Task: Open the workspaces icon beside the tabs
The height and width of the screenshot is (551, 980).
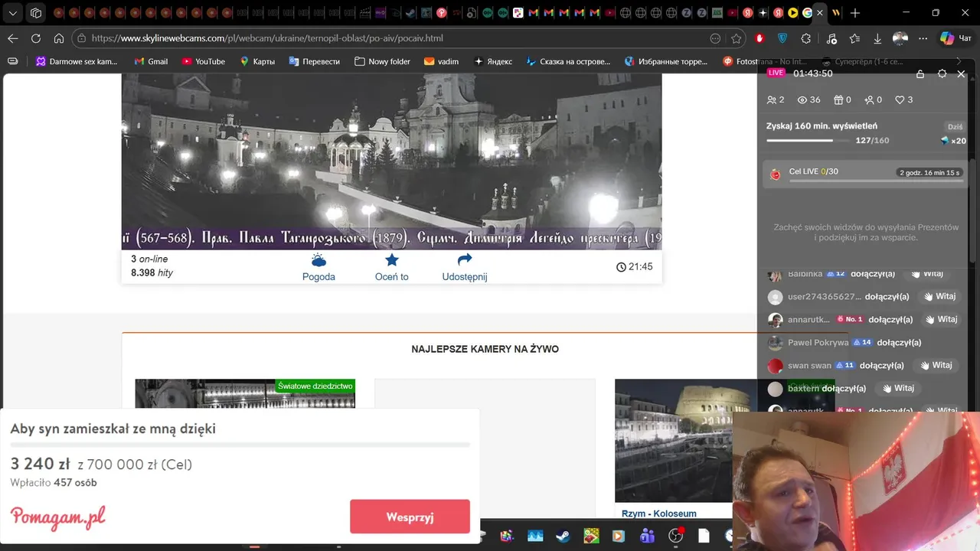Action: [36, 13]
